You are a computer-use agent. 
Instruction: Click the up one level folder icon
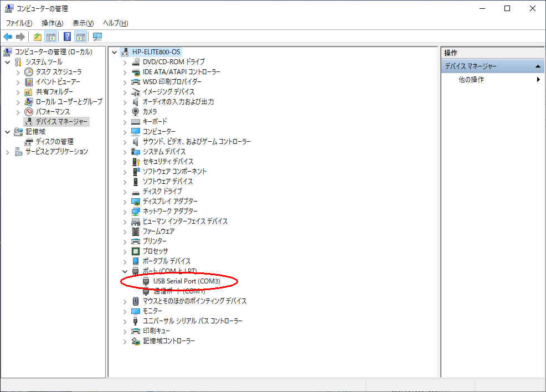coord(38,37)
